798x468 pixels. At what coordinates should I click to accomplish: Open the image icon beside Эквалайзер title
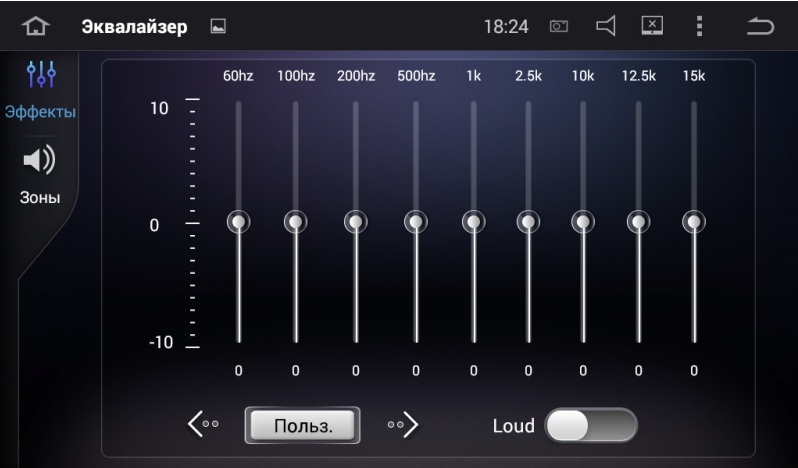[218, 26]
